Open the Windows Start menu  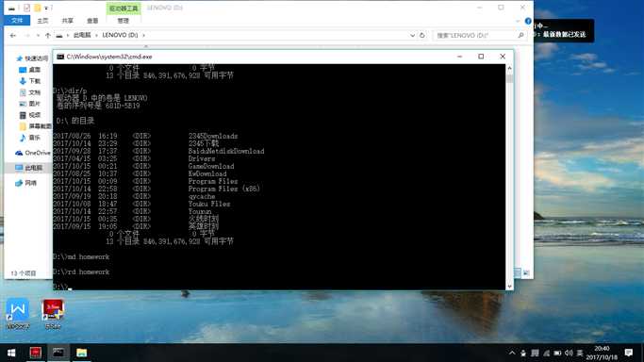pyautogui.click(x=11, y=353)
